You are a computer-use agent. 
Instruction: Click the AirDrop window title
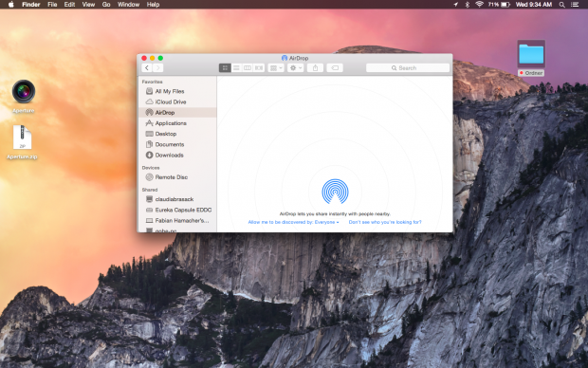(x=295, y=58)
